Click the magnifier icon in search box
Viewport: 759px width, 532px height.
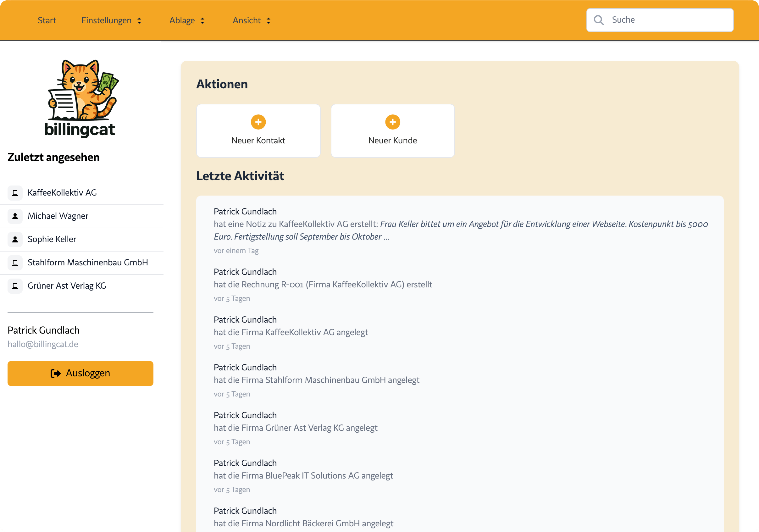[599, 20]
